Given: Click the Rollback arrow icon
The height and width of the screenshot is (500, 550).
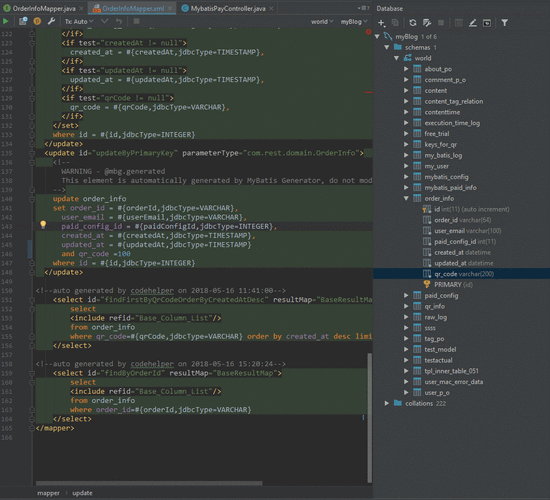Looking at the screenshot, I should 119,21.
